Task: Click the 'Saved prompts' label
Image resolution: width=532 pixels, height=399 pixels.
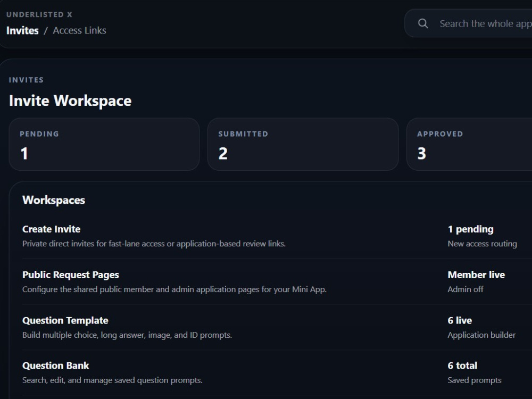Action: pyautogui.click(x=475, y=380)
